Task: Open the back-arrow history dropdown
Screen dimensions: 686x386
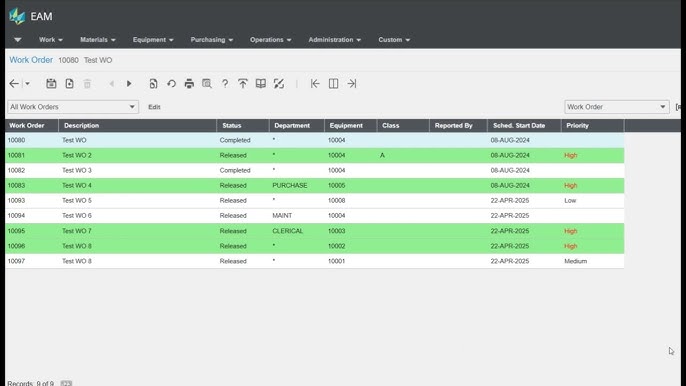Action: (x=27, y=84)
